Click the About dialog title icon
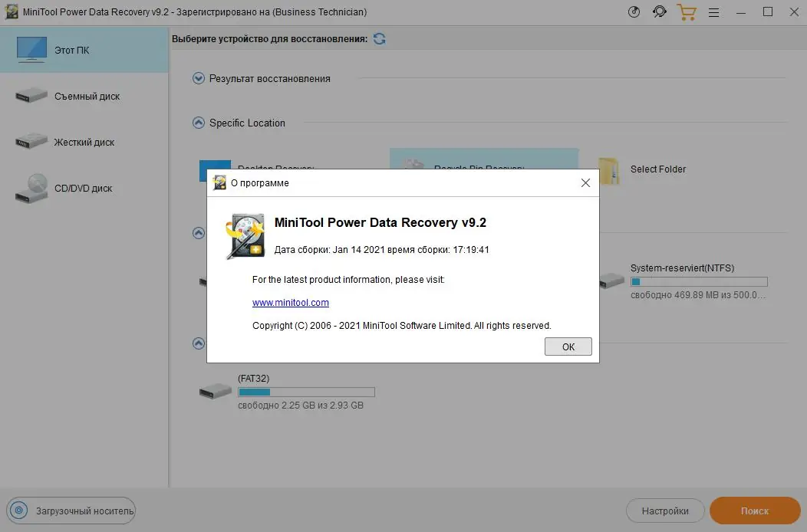 click(x=219, y=182)
